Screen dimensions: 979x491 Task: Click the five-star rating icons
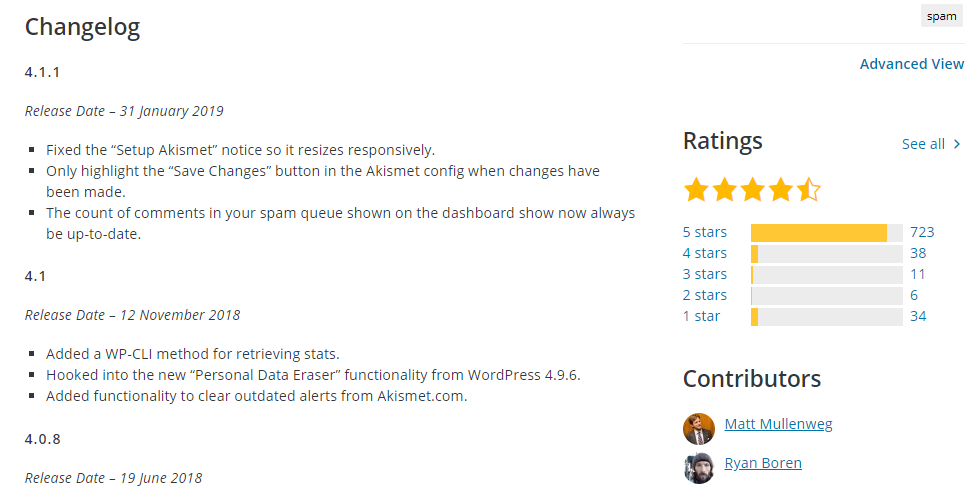point(751,189)
